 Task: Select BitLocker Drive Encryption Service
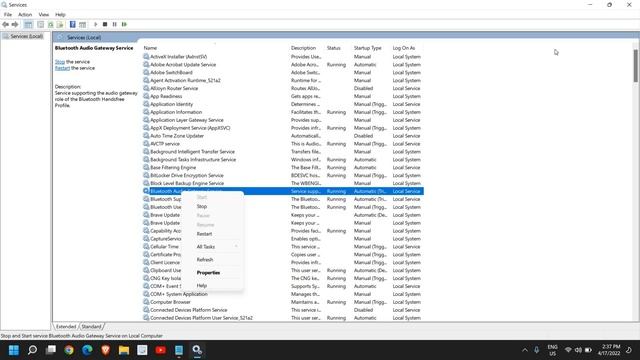pos(187,176)
